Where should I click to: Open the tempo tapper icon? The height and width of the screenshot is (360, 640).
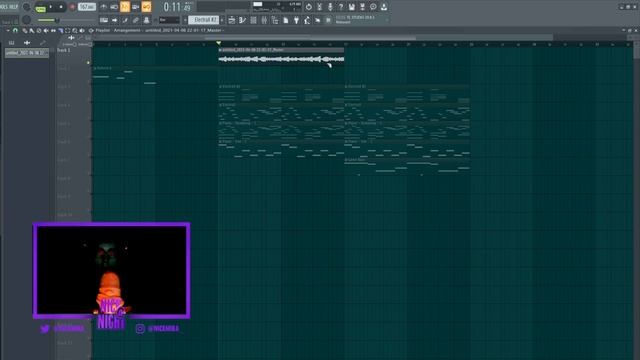pyautogui.click(x=307, y=20)
